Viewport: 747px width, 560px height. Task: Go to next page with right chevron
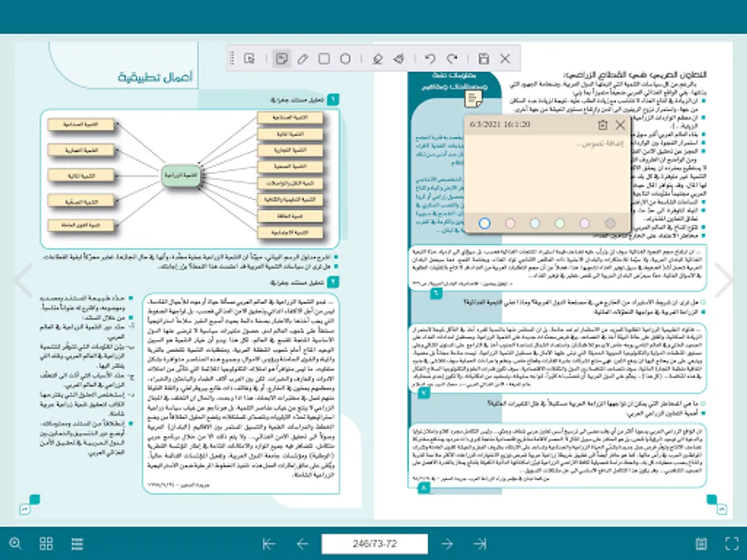[724, 280]
